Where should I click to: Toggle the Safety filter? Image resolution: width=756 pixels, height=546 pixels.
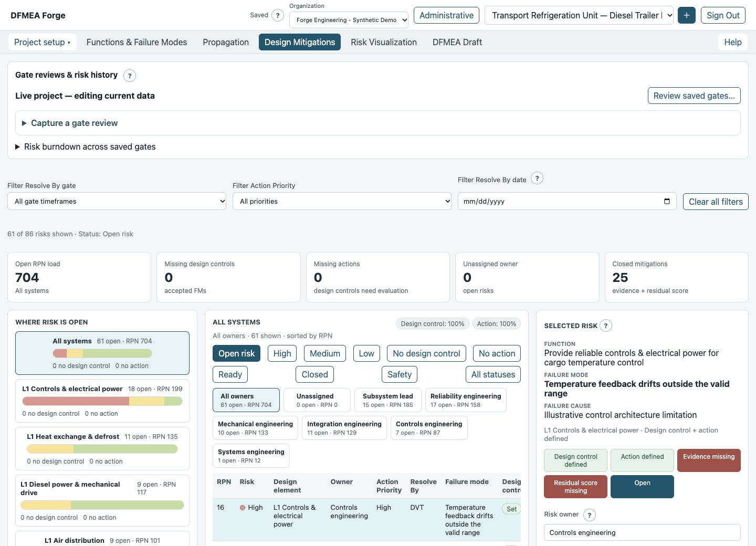coord(400,374)
